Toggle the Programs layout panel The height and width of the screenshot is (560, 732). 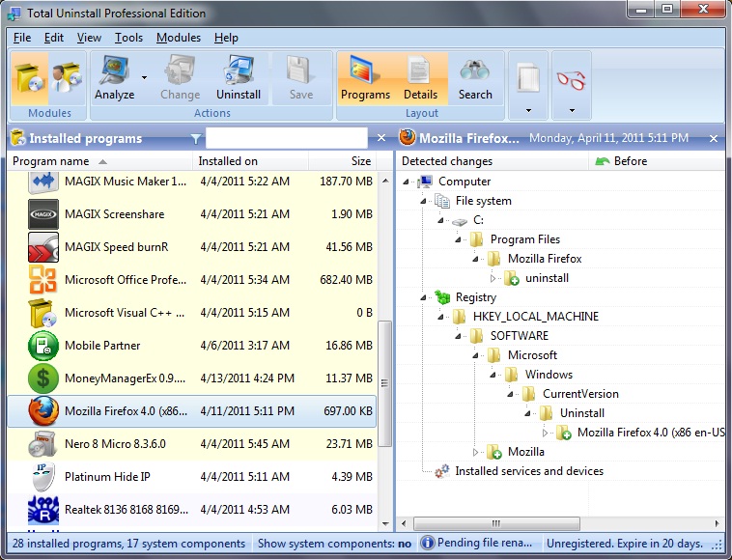point(365,78)
